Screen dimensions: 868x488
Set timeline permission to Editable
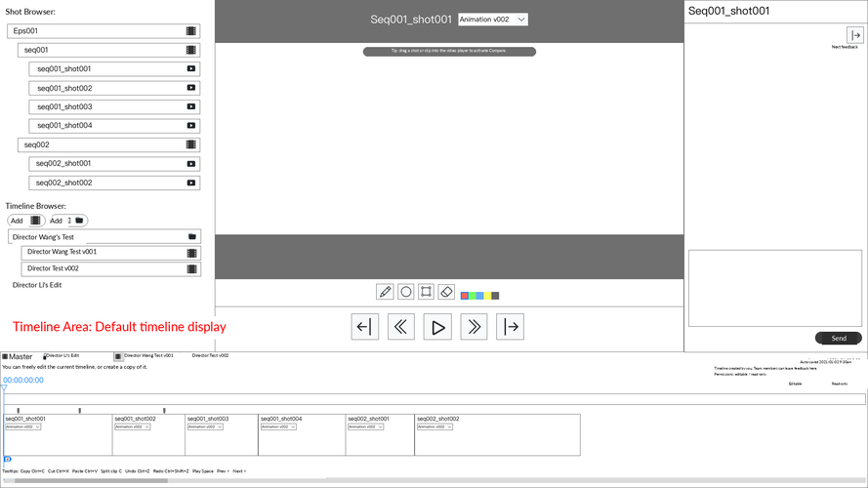pyautogui.click(x=795, y=384)
